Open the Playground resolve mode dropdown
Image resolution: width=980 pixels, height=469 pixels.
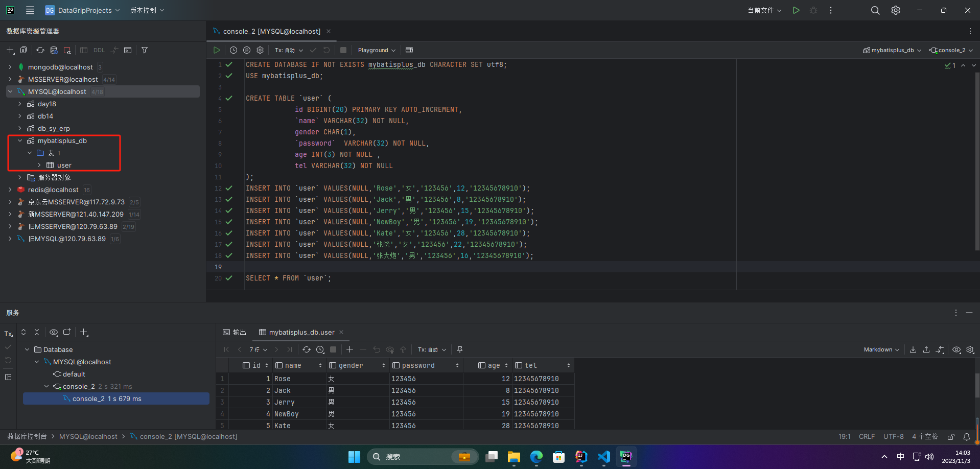coord(377,50)
